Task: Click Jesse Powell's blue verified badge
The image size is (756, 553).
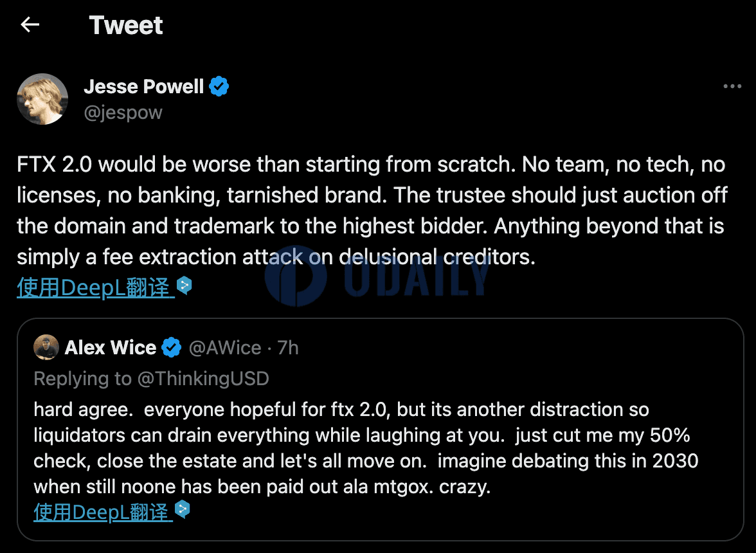Action: pyautogui.click(x=219, y=87)
